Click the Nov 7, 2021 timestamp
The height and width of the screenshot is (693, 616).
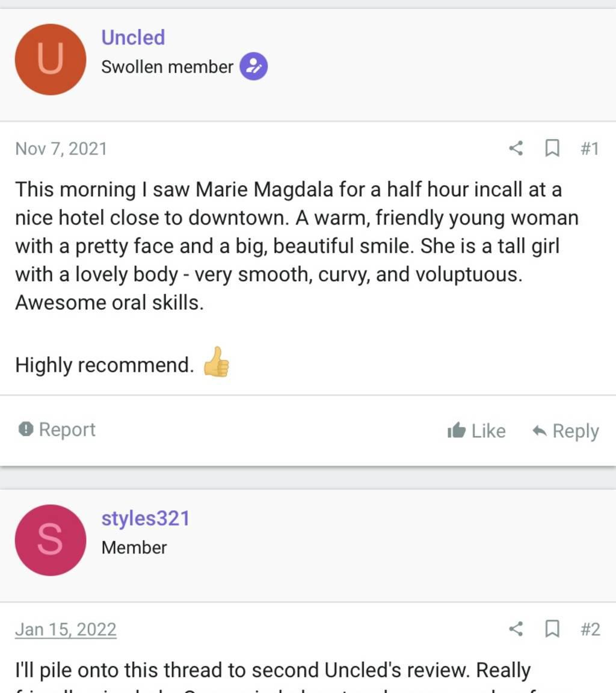tap(61, 149)
